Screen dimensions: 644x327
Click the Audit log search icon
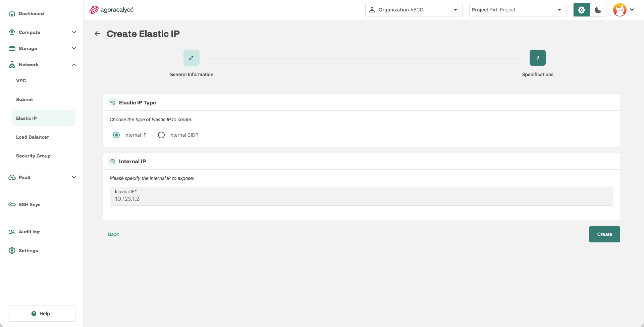click(x=12, y=232)
